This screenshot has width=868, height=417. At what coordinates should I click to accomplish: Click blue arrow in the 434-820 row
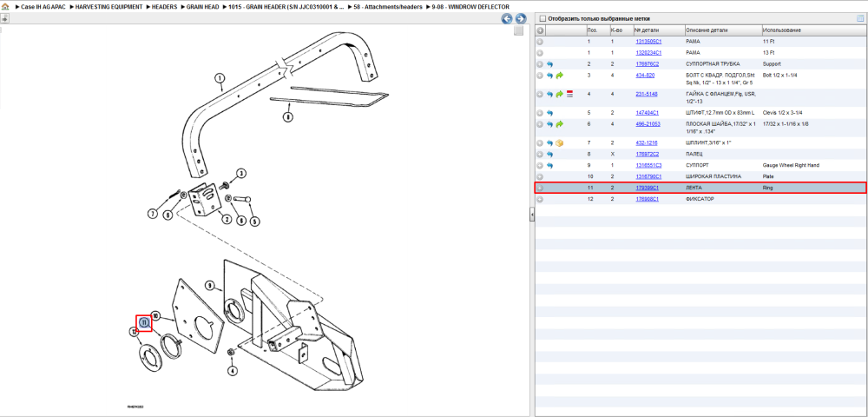tap(549, 76)
